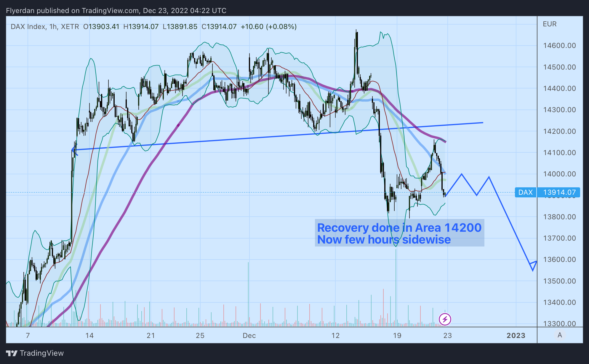
Task: Click the '23' date on time axis
Action: (447, 335)
